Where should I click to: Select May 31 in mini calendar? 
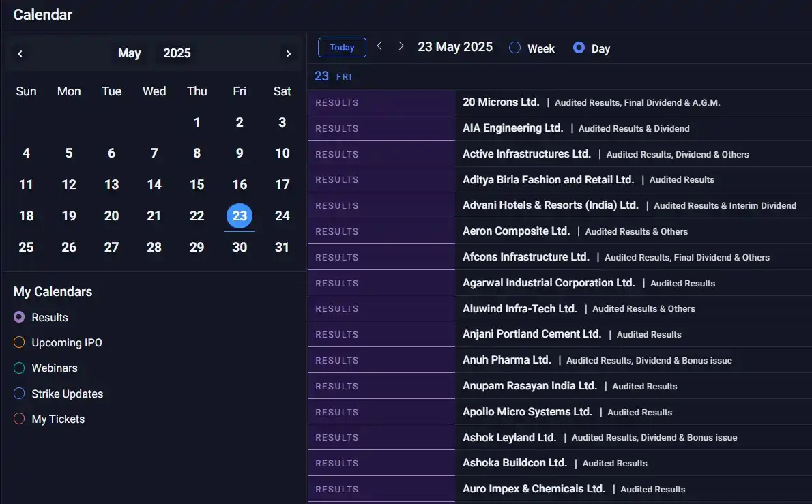pos(282,248)
